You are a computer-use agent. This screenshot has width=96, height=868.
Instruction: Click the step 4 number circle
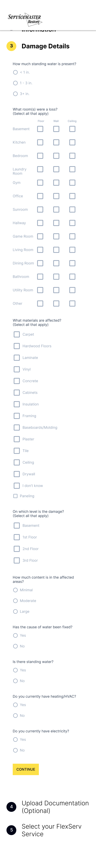click(x=11, y=807)
